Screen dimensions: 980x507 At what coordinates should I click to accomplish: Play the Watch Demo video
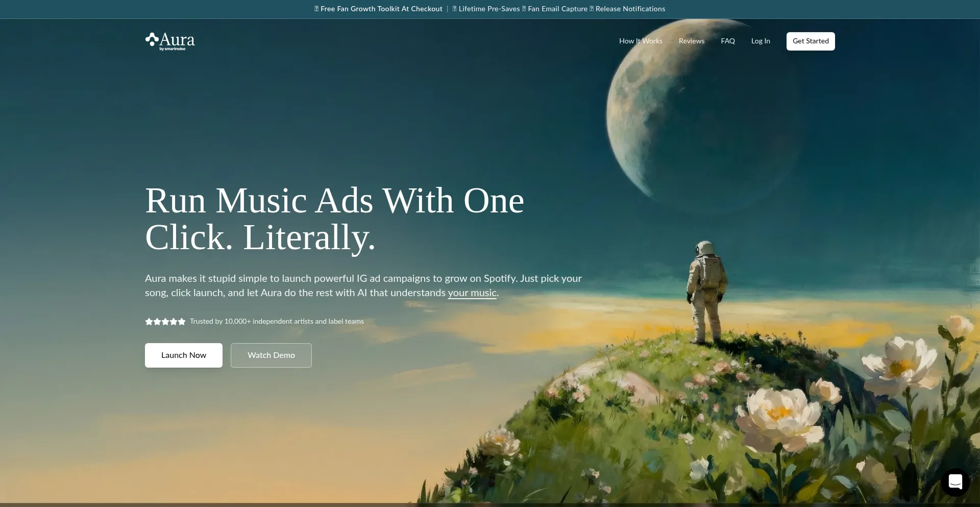(271, 355)
